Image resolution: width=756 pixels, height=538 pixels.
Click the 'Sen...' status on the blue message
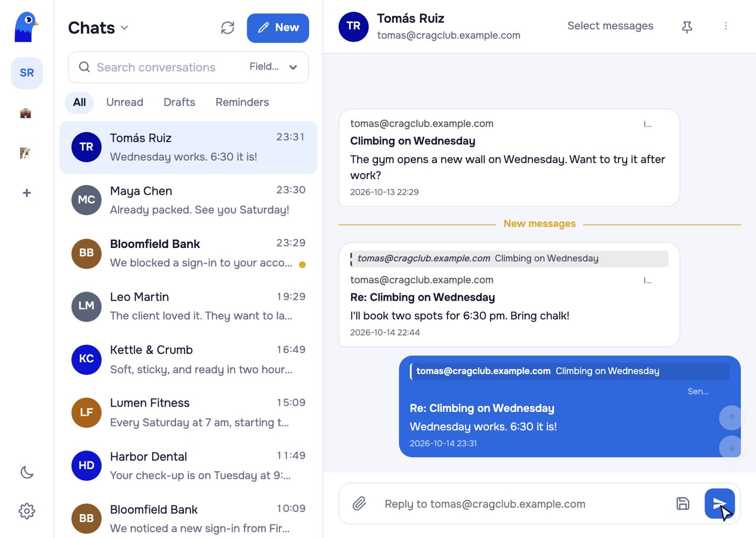pos(698,391)
